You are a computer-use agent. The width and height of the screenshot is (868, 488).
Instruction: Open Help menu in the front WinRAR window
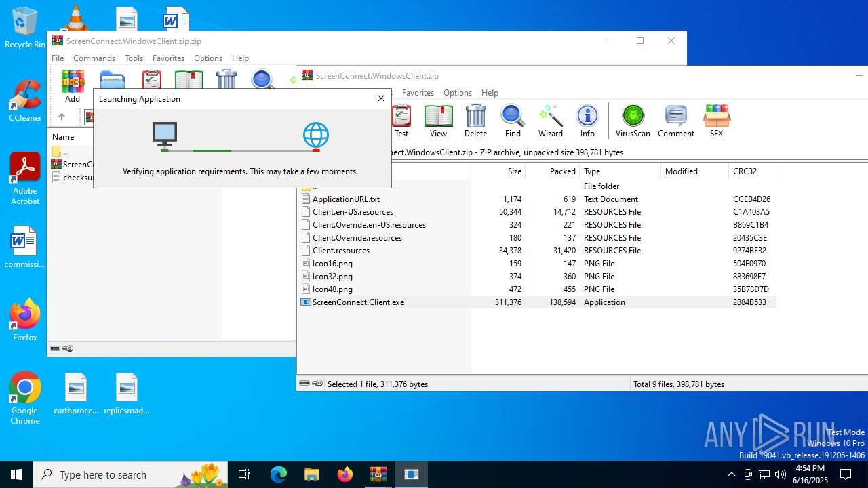coord(490,92)
